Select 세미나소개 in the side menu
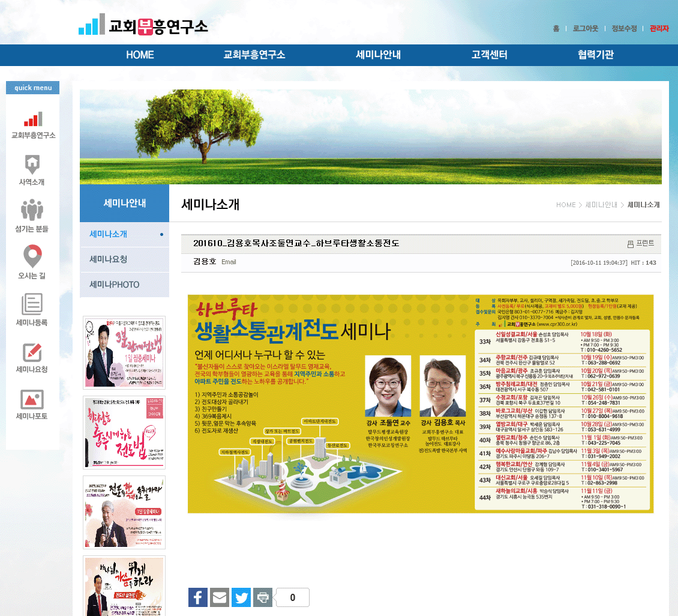This screenshot has width=678, height=616. pos(125,234)
